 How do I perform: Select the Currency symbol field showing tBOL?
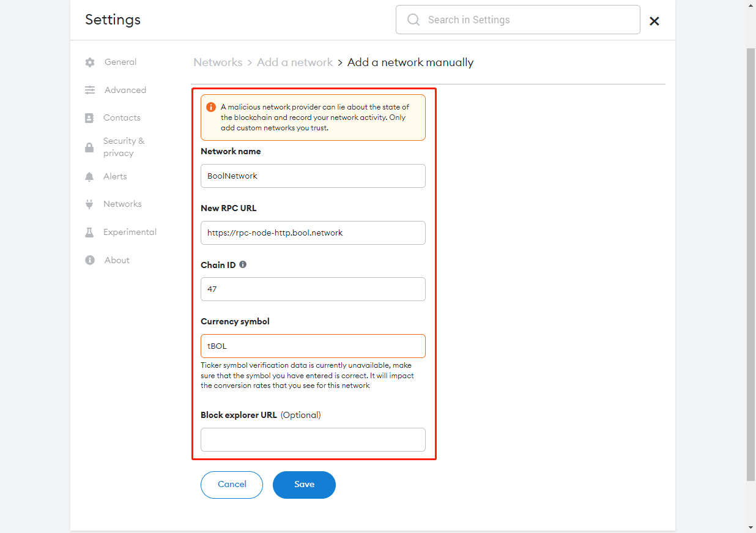313,346
